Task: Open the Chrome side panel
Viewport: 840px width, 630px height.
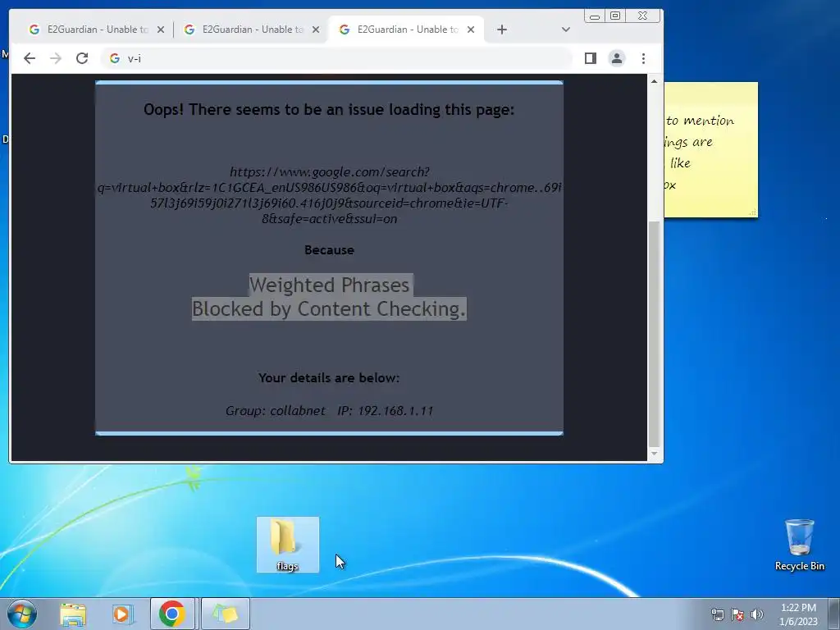Action: 591,58
